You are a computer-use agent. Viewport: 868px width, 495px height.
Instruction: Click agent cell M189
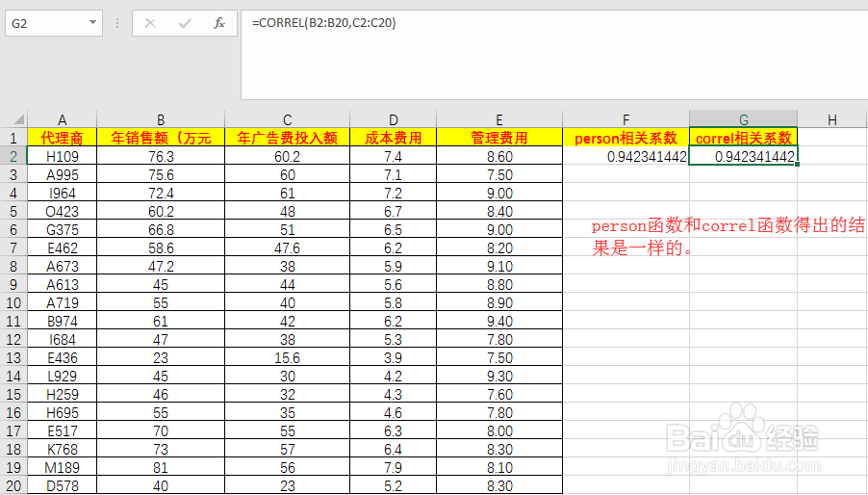click(62, 467)
